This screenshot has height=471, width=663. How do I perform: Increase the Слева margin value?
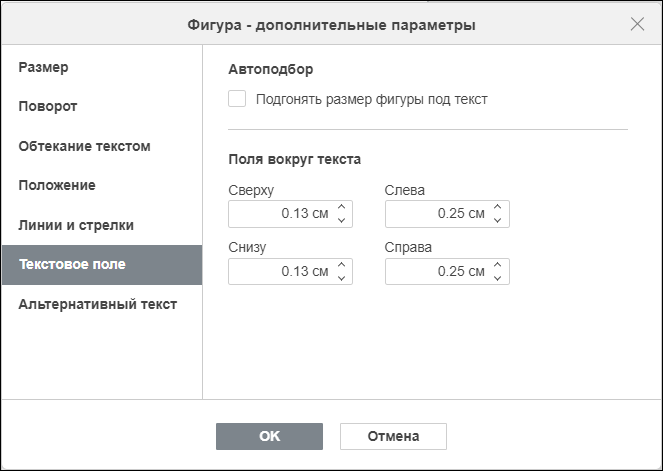click(x=498, y=207)
